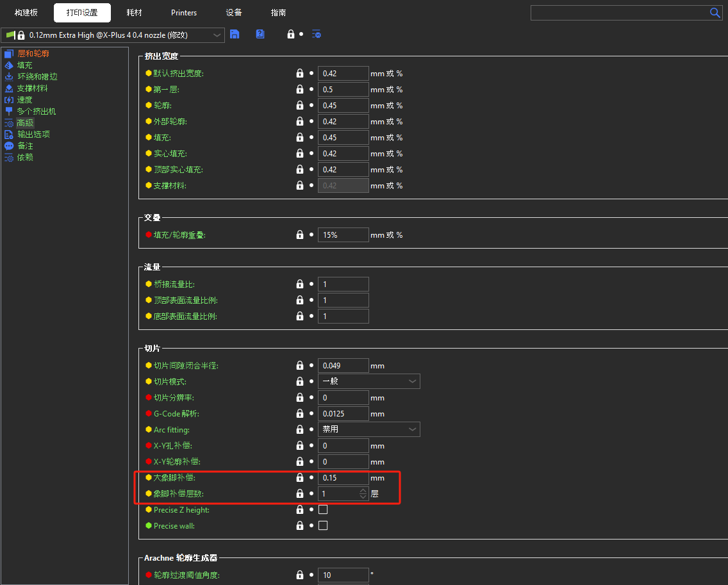Viewport: 728px width, 585px height.
Task: Click the 切片间隙闭合半径 field showing 0.049
Action: (343, 366)
